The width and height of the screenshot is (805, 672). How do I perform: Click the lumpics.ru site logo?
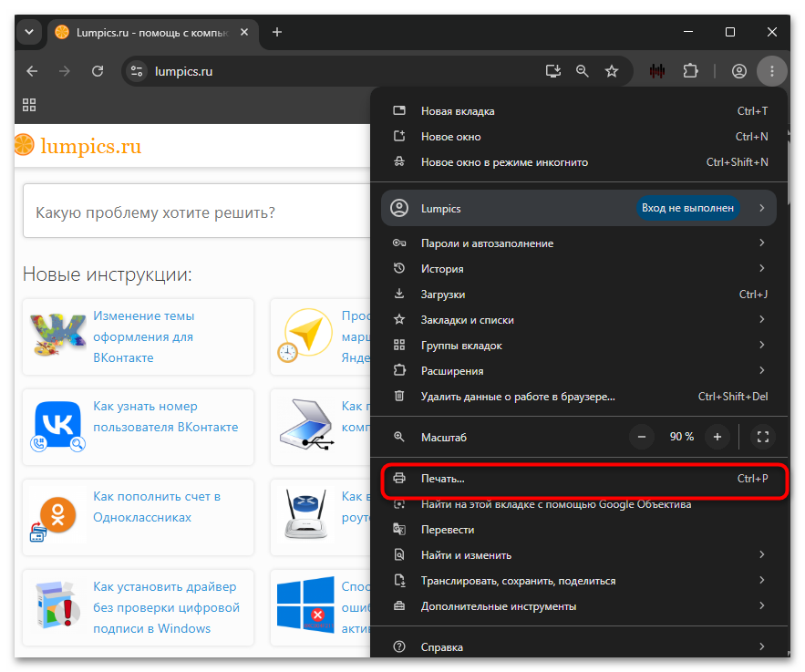click(77, 146)
